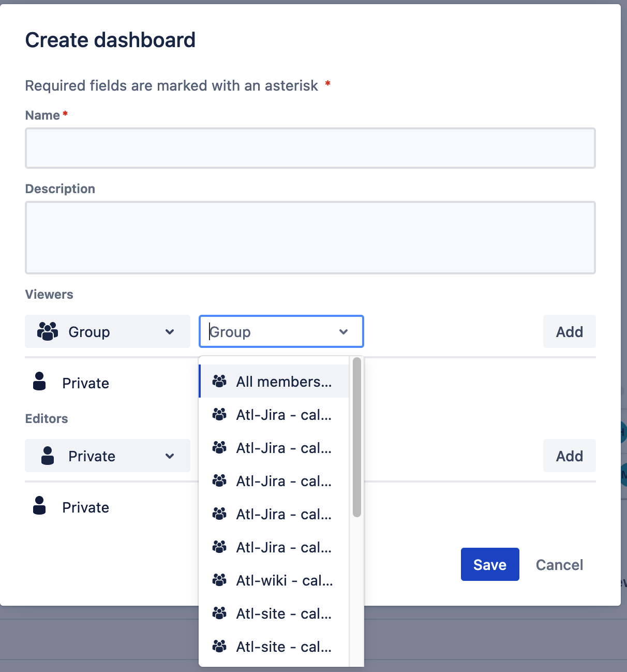The height and width of the screenshot is (672, 627).
Task: Click the people icon beside All members entry
Action: [x=219, y=381]
